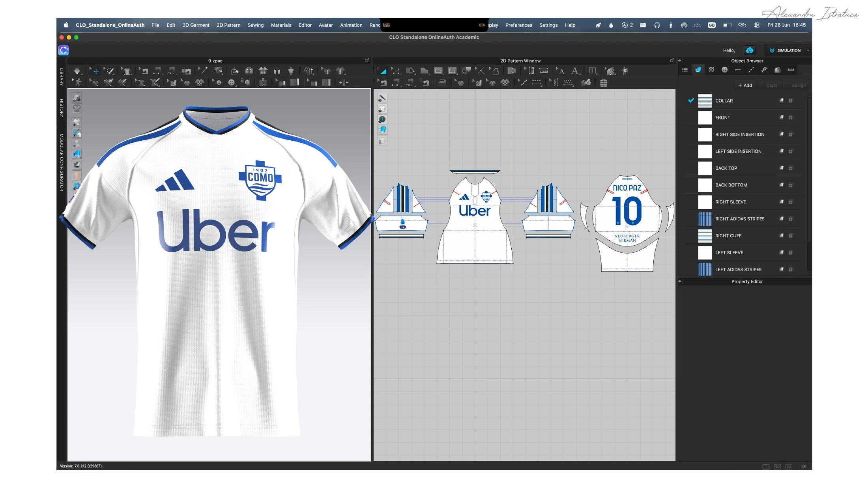Select the round Button tool in 3D toolbar

tap(232, 82)
